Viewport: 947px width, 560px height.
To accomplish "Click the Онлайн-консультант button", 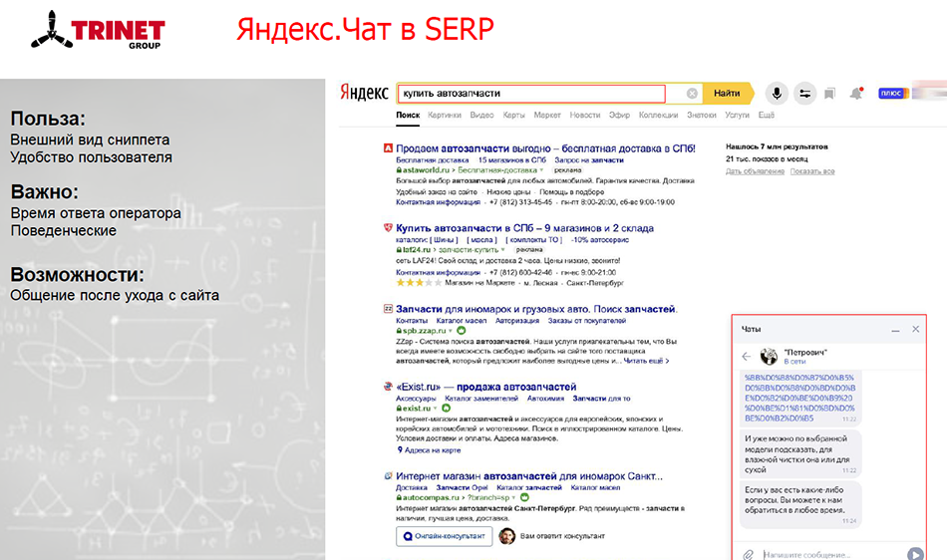I will pos(444,536).
